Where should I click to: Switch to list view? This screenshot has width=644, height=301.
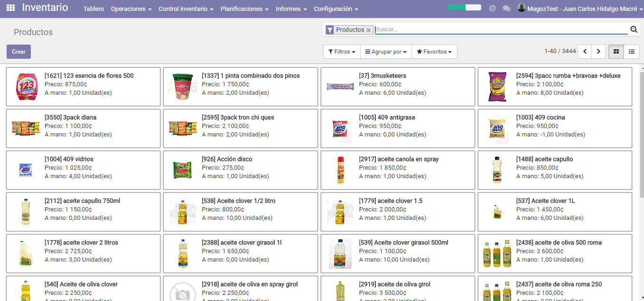632,52
